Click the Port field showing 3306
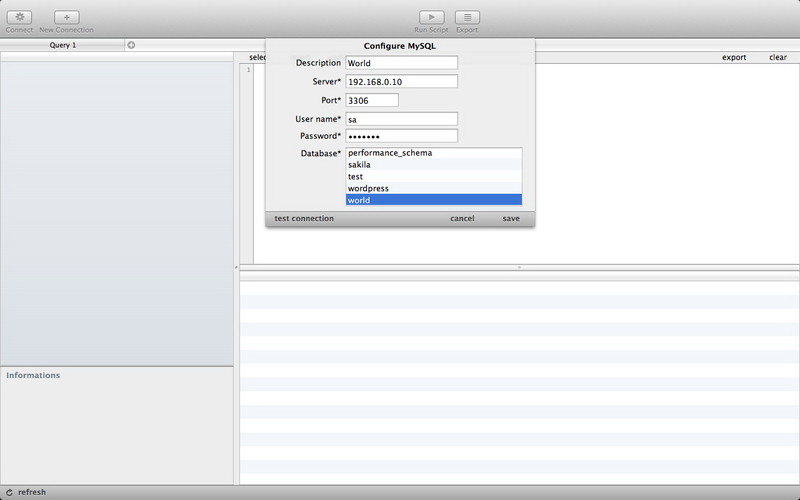This screenshot has height=500, width=800. tap(372, 100)
